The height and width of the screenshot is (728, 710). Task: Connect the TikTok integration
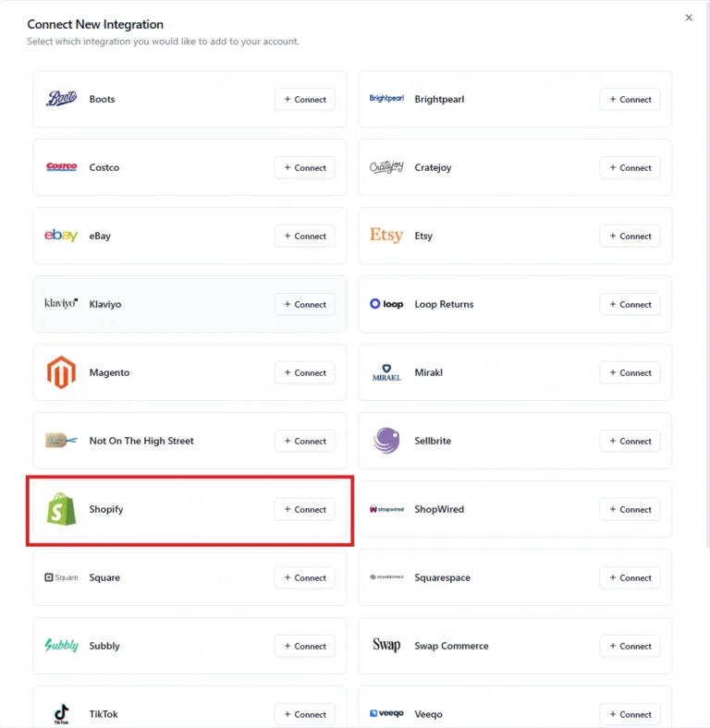[x=305, y=714]
